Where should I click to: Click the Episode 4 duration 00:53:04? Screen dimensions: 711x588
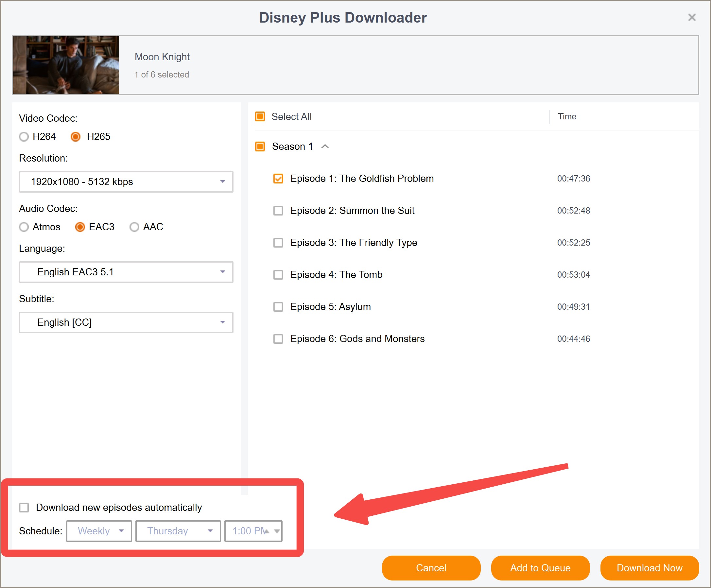pyautogui.click(x=574, y=274)
